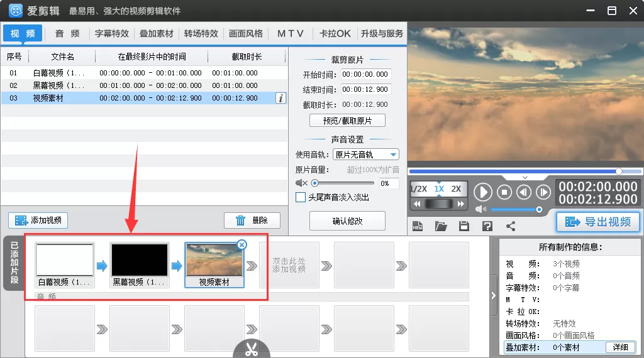Click the preview speaker volume icon
644x358 pixels.
480,209
